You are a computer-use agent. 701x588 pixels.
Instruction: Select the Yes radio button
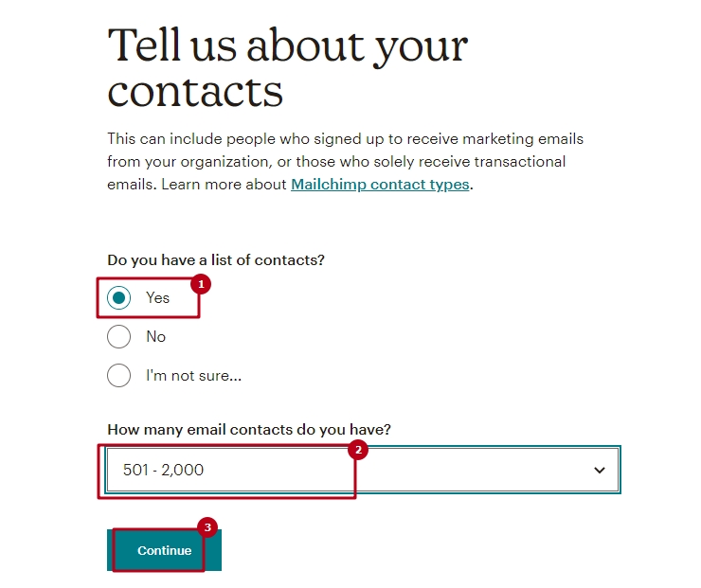[119, 297]
